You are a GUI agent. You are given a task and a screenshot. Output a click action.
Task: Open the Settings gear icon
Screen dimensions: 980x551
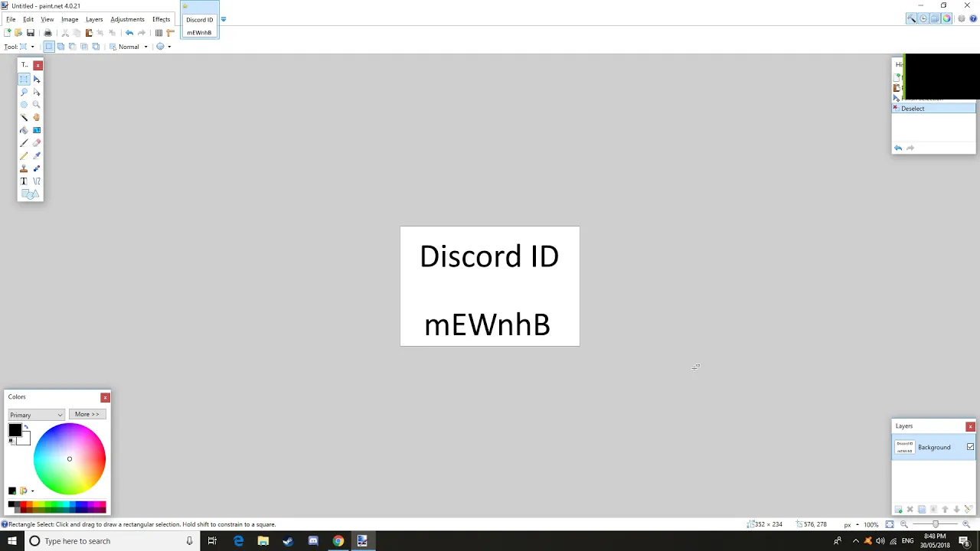962,18
